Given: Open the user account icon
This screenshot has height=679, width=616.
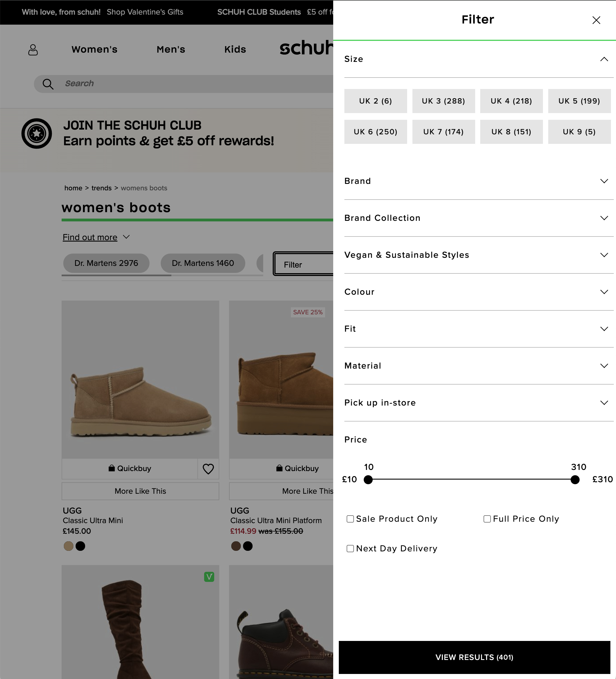Looking at the screenshot, I should (33, 50).
